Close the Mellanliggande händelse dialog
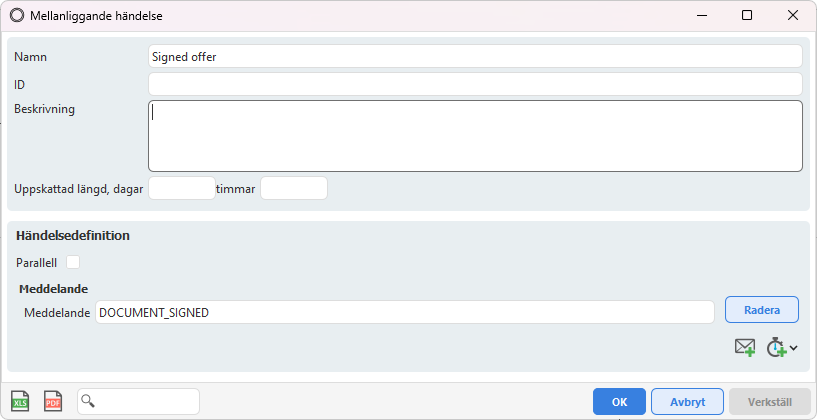Viewport: 817px width, 420px height. pos(793,16)
